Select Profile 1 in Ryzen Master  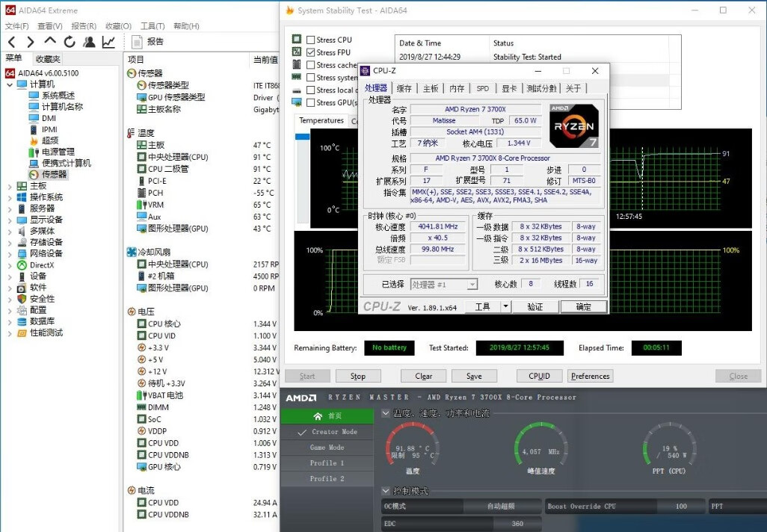click(327, 463)
